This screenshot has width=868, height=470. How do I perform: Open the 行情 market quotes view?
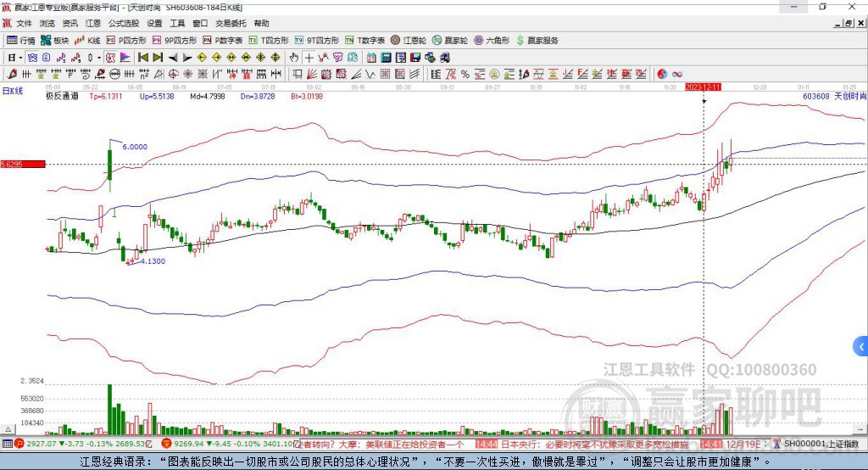pyautogui.click(x=20, y=41)
